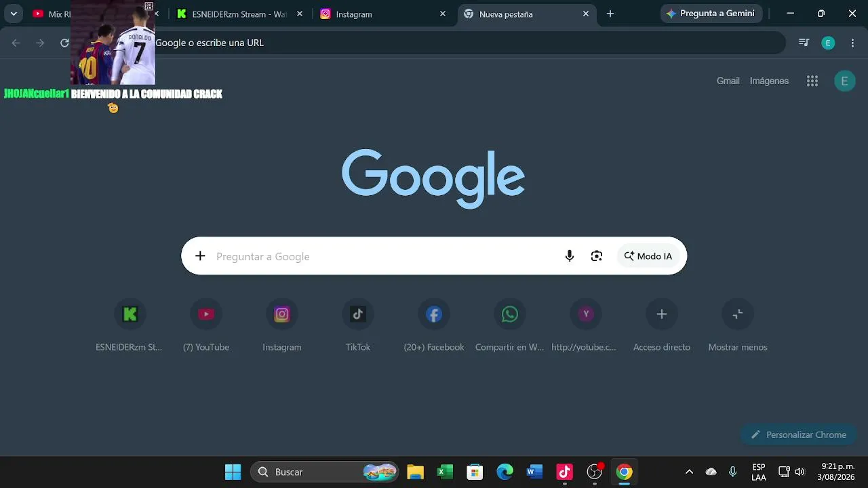Viewport: 868px width, 488px height.
Task: Click the taskbar Buscar search box
Action: (325, 472)
